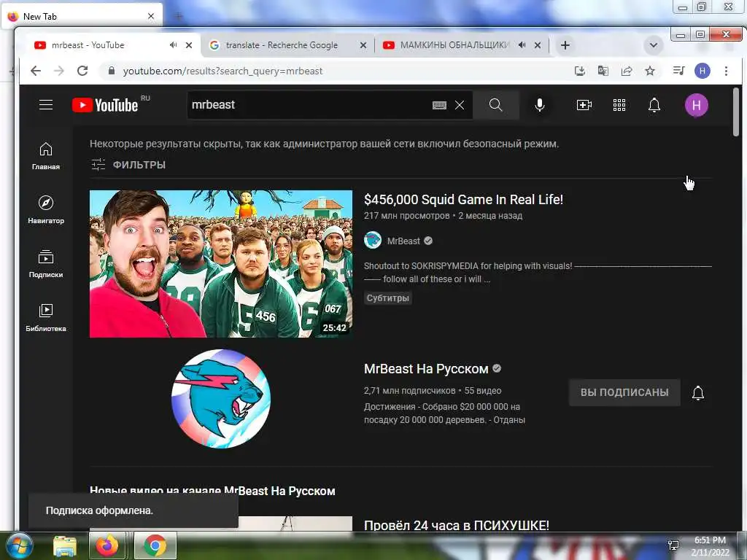Open the Windows Start button
This screenshot has height=560, width=747.
18,545
